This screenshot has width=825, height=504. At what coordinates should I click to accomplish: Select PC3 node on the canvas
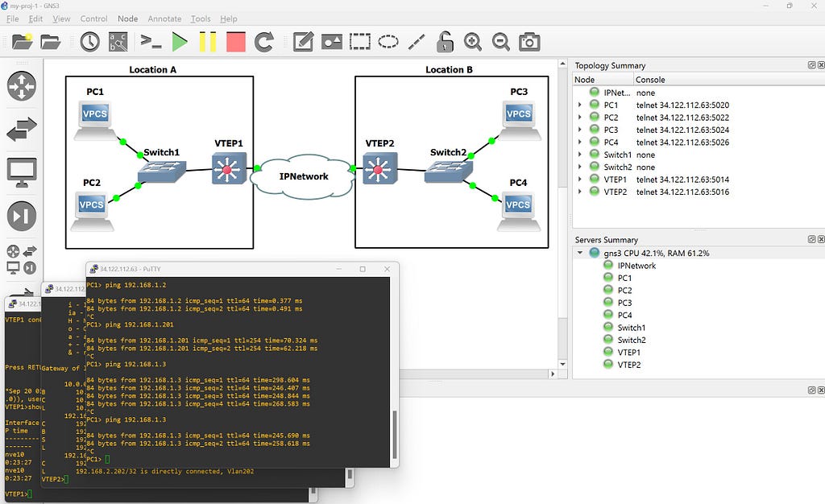[x=519, y=120]
